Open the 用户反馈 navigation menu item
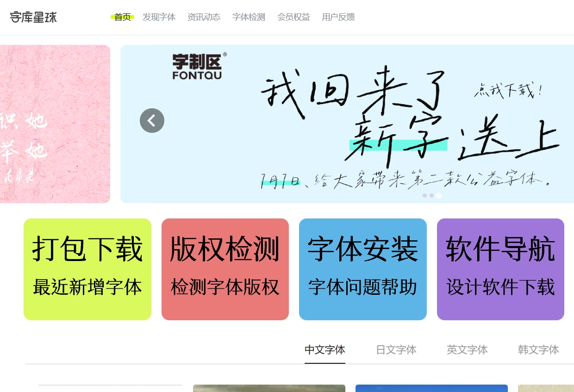Screen dimensions: 574x392 (338, 17)
